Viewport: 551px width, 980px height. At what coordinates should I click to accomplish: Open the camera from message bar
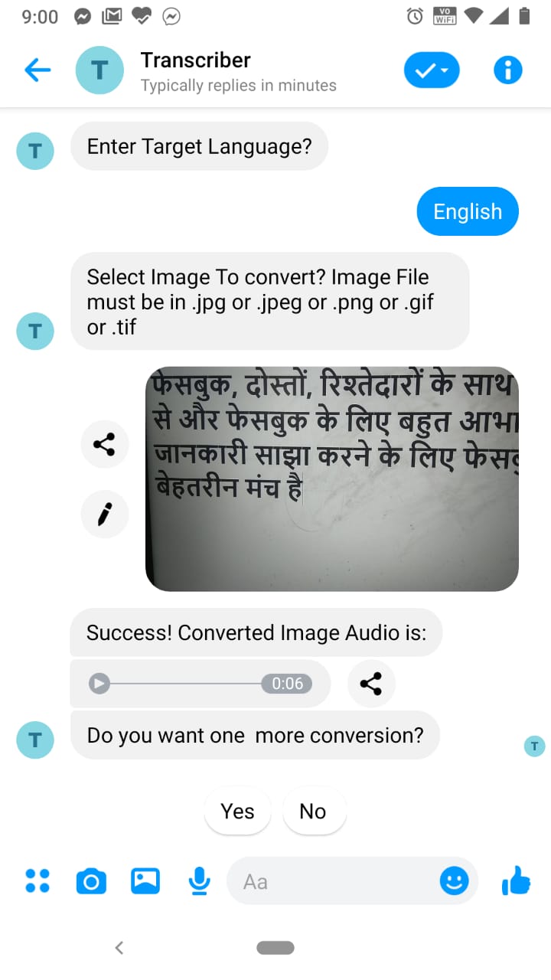click(x=91, y=882)
